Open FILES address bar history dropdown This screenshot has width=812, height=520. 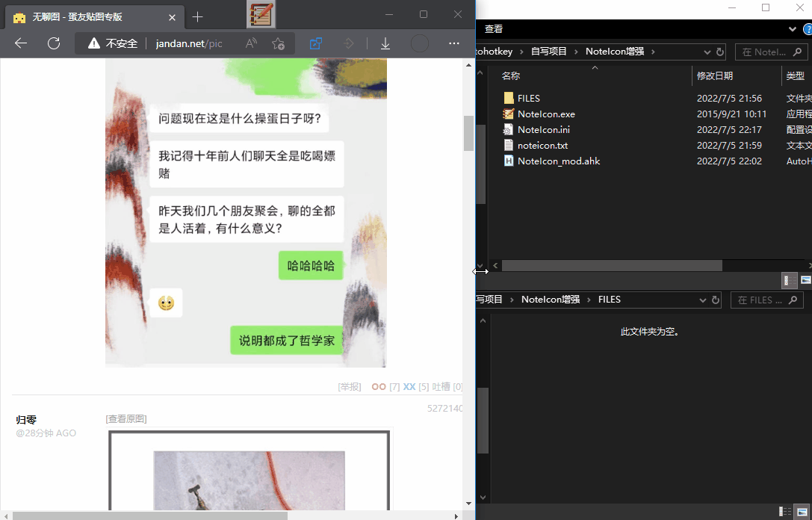702,300
